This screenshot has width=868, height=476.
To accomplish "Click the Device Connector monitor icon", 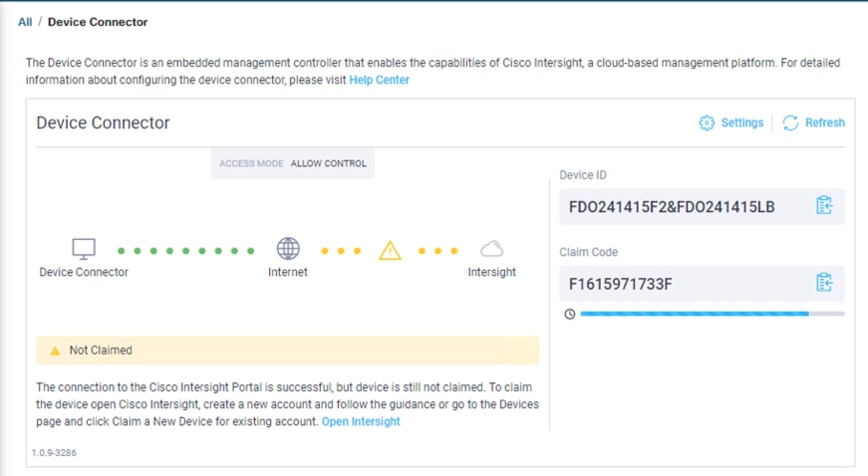I will (x=84, y=249).
